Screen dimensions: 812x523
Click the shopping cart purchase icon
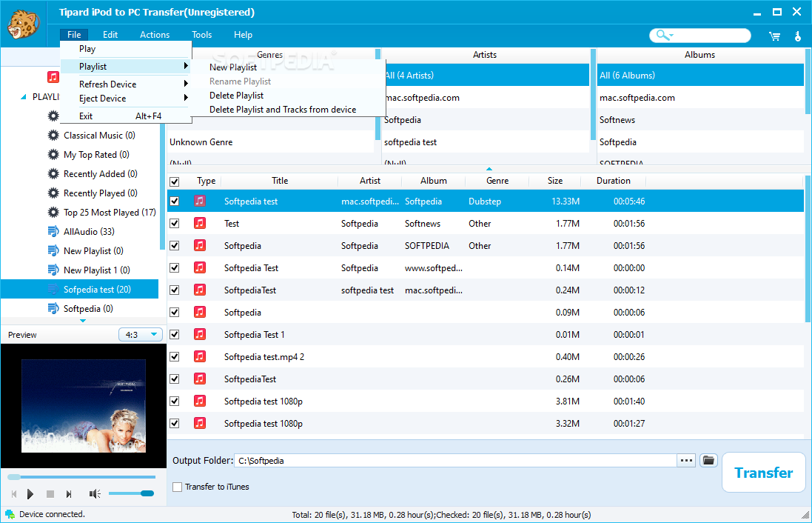click(775, 36)
